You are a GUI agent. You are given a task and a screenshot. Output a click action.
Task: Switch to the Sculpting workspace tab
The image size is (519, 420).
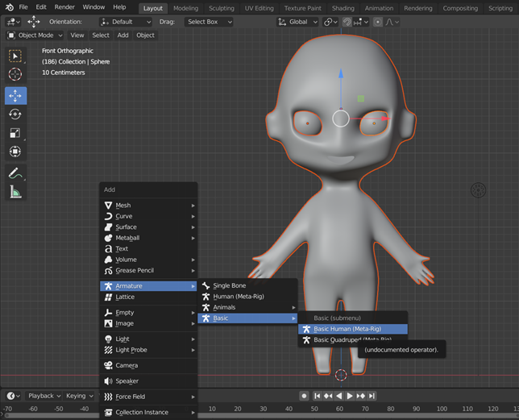(222, 8)
